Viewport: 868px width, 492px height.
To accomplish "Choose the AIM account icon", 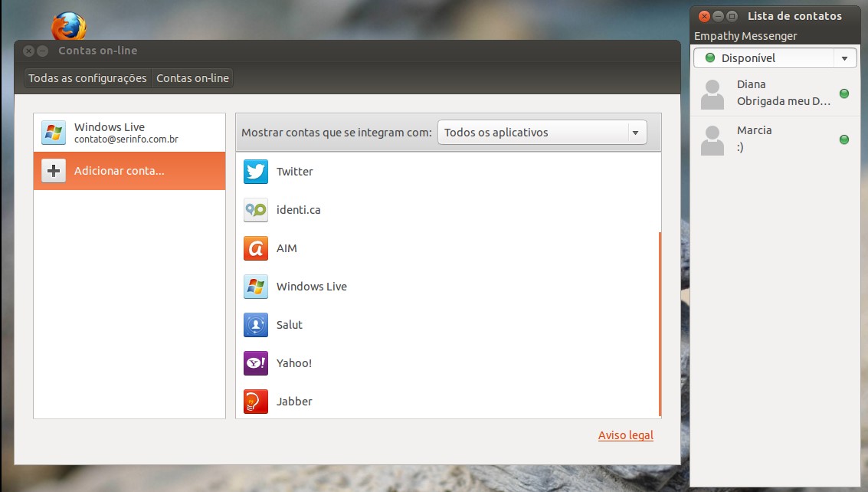I will (256, 248).
